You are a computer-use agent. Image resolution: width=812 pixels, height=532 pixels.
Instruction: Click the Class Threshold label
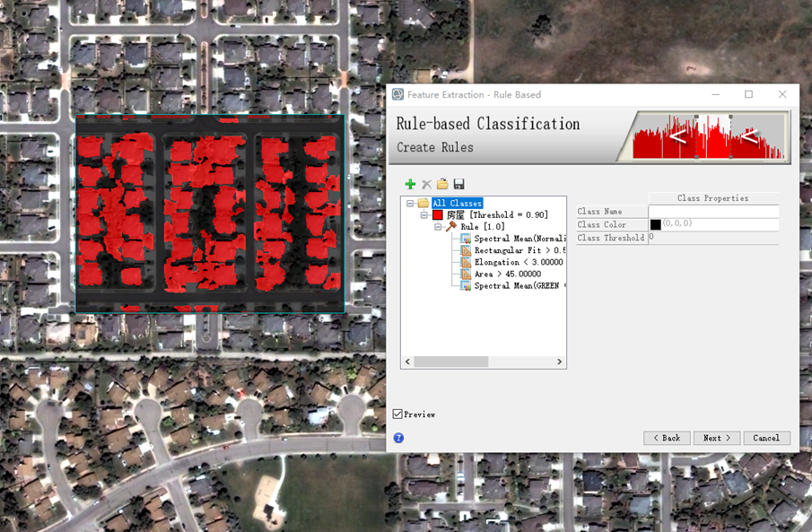point(612,238)
